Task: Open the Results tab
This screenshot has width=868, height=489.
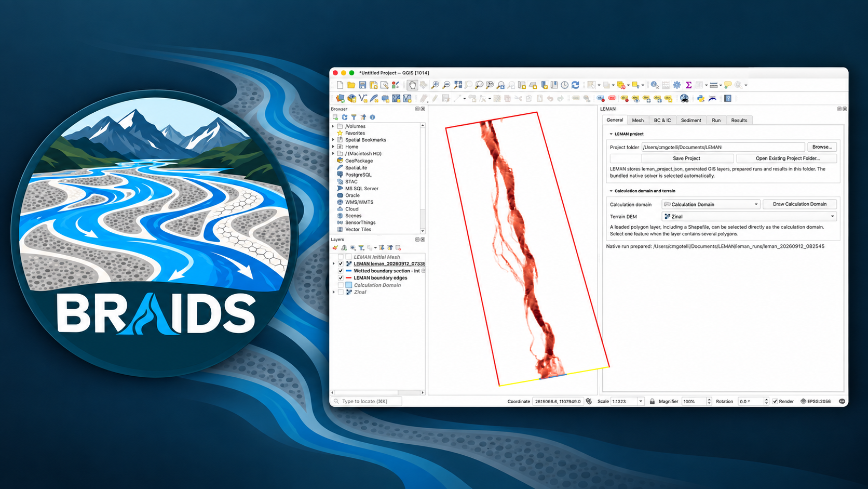Action: click(739, 120)
